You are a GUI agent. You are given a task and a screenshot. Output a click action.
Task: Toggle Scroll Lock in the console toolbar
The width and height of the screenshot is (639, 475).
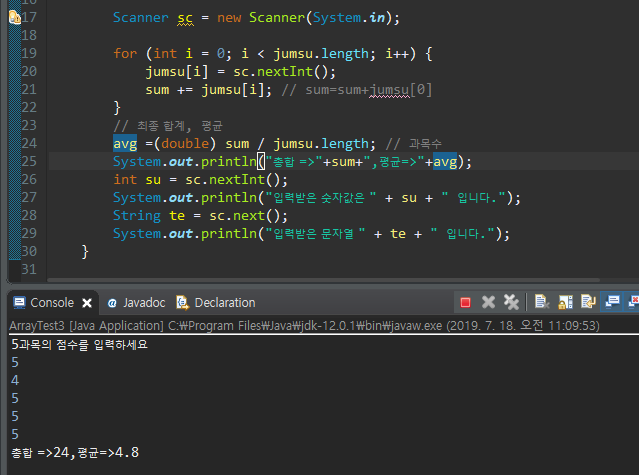pyautogui.click(x=565, y=302)
